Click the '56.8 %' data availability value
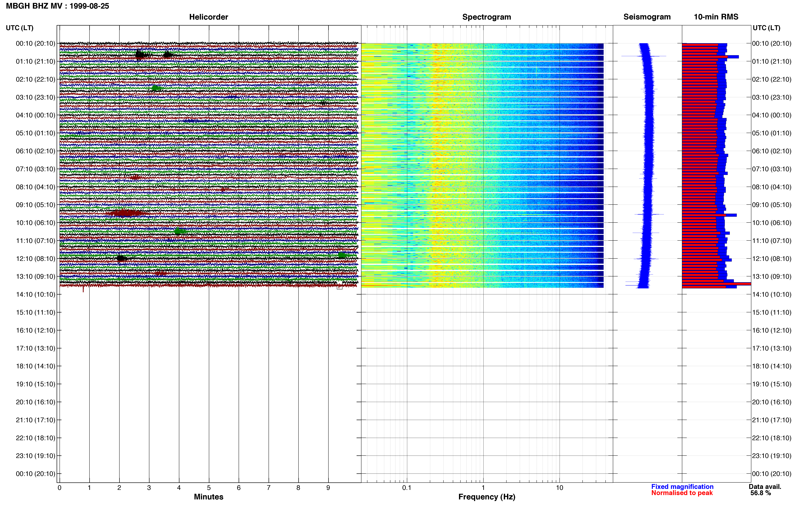The height and width of the screenshot is (508, 812). [761, 493]
